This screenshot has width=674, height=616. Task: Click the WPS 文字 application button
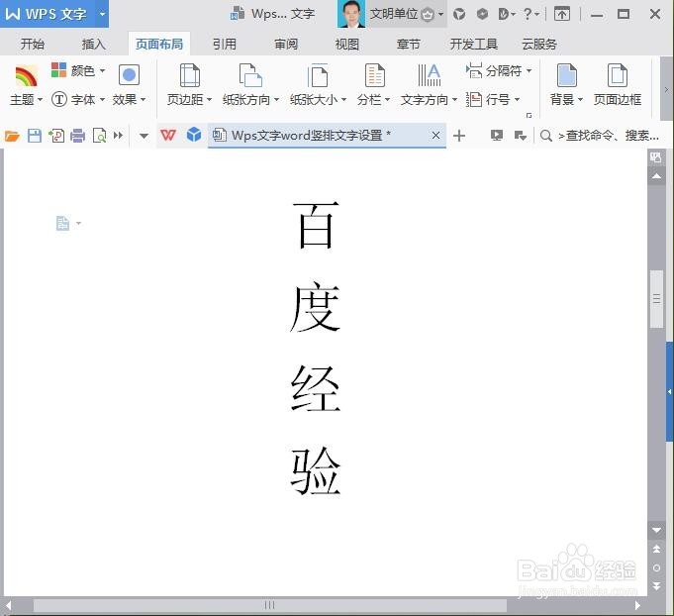(x=47, y=14)
